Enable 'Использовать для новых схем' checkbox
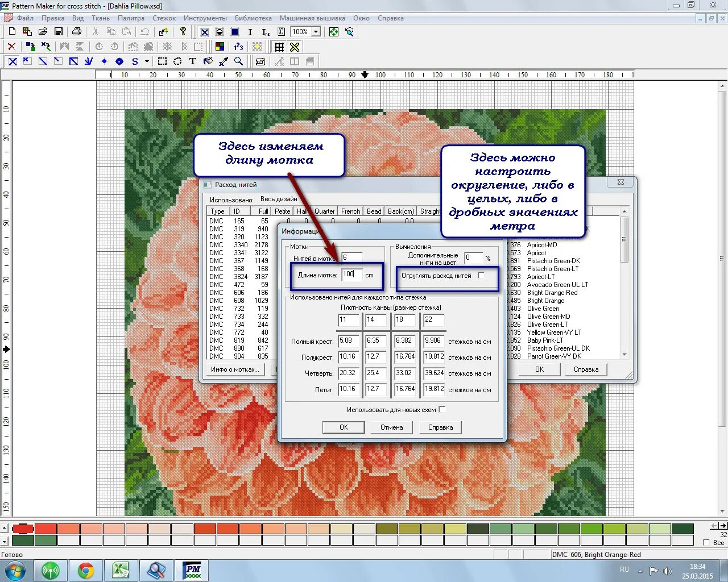 442,409
